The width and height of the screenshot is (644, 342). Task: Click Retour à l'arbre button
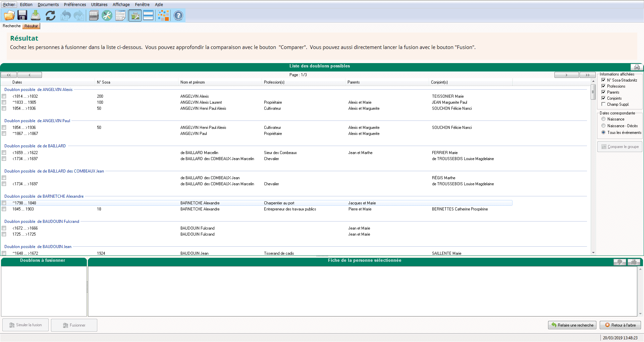[620, 325]
